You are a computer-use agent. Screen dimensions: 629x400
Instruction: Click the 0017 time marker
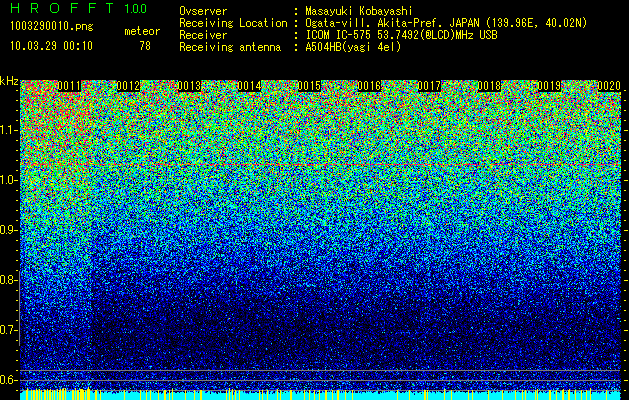(429, 86)
